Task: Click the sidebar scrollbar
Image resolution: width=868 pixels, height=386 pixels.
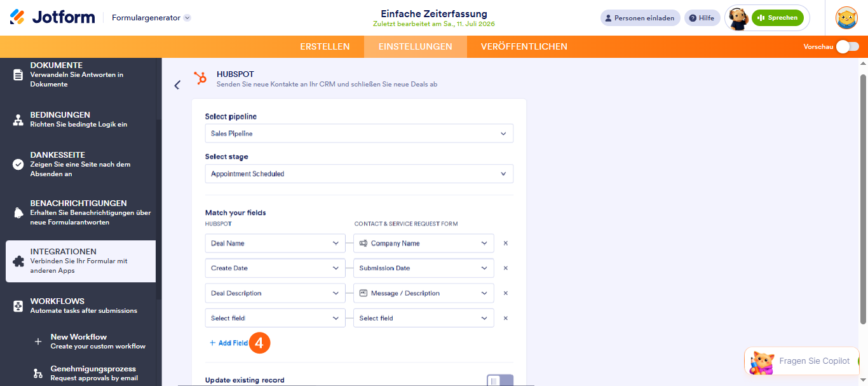Action: click(x=159, y=210)
